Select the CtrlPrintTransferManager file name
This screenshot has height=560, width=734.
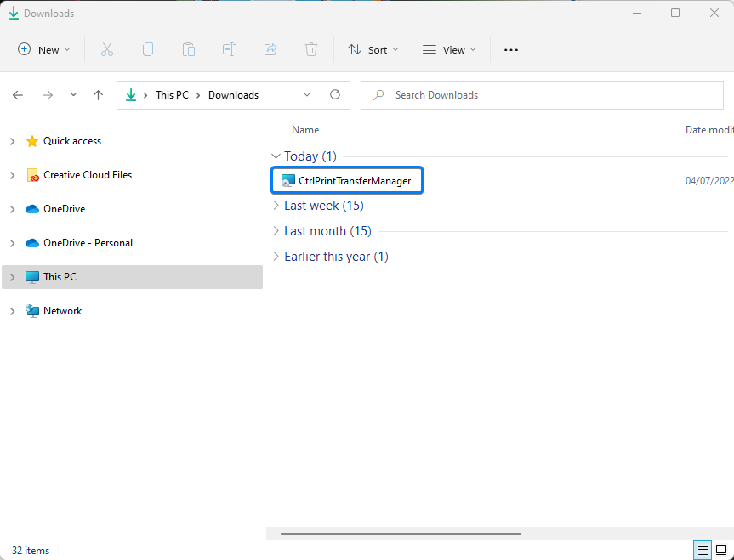tap(355, 181)
